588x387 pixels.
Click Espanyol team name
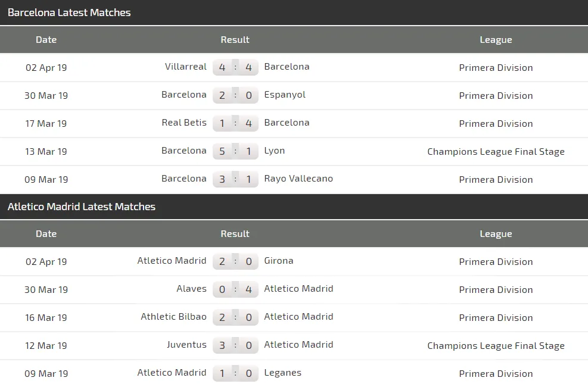point(285,95)
